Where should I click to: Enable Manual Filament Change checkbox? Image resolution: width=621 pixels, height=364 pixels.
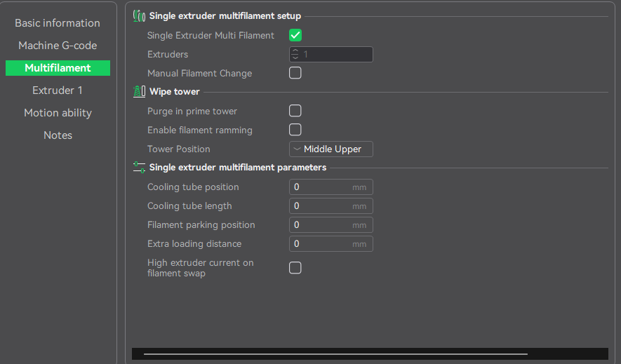pos(295,73)
